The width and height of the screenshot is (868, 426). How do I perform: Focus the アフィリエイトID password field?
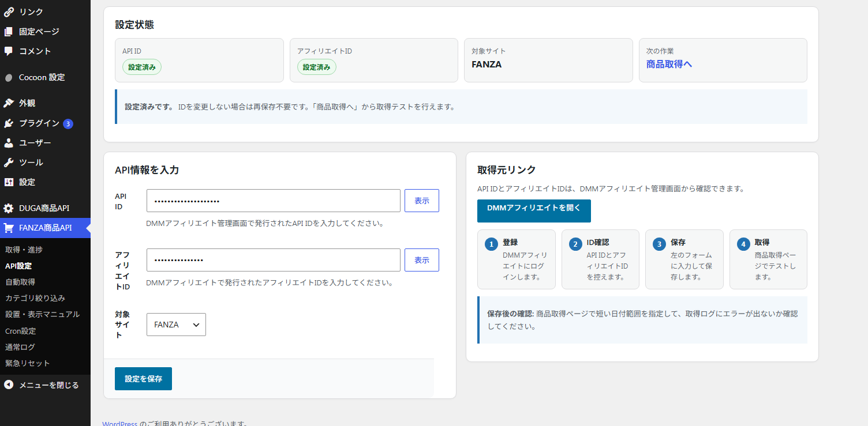click(x=274, y=260)
